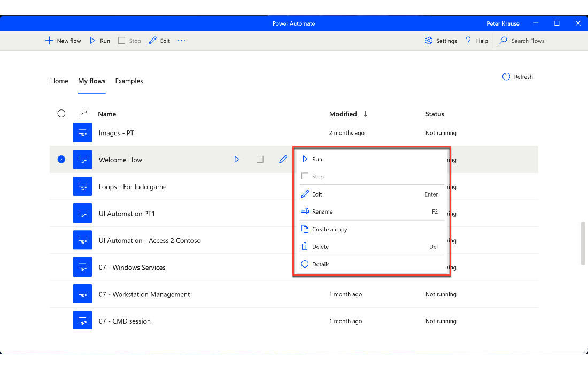Screen dimensions: 588x369
Task: Select UI Automation - Access 2 Contoso flow
Action: (x=150, y=240)
